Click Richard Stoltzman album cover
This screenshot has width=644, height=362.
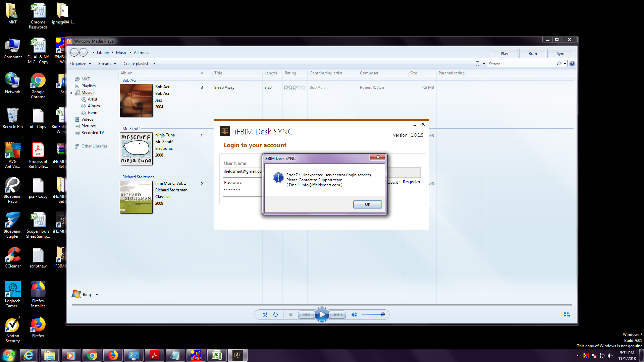click(x=136, y=197)
